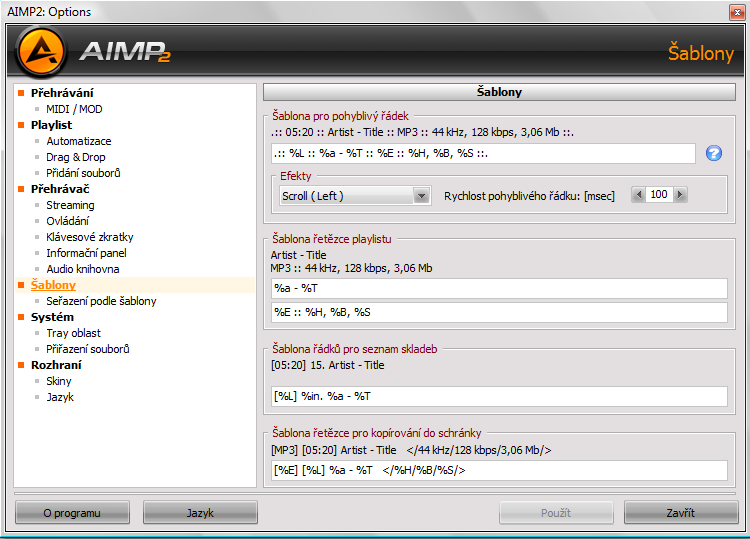Viewport: 750px width, 539px height.
Task: Click the Jazyk button at bottom
Action: (x=200, y=513)
